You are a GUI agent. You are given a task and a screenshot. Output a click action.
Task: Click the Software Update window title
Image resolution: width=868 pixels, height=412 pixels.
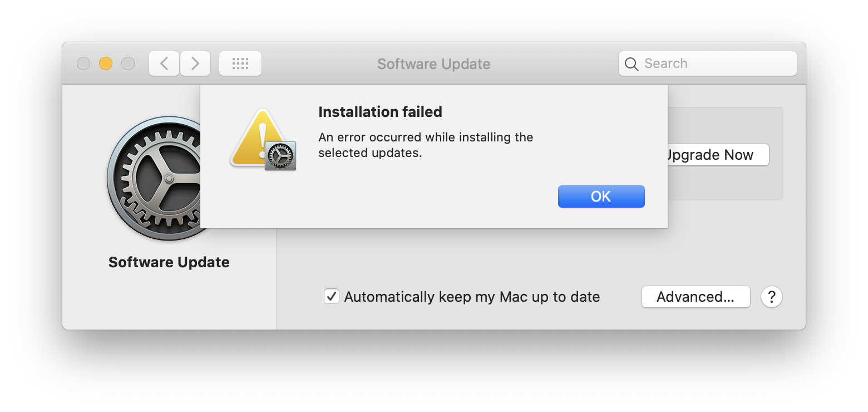tap(433, 64)
